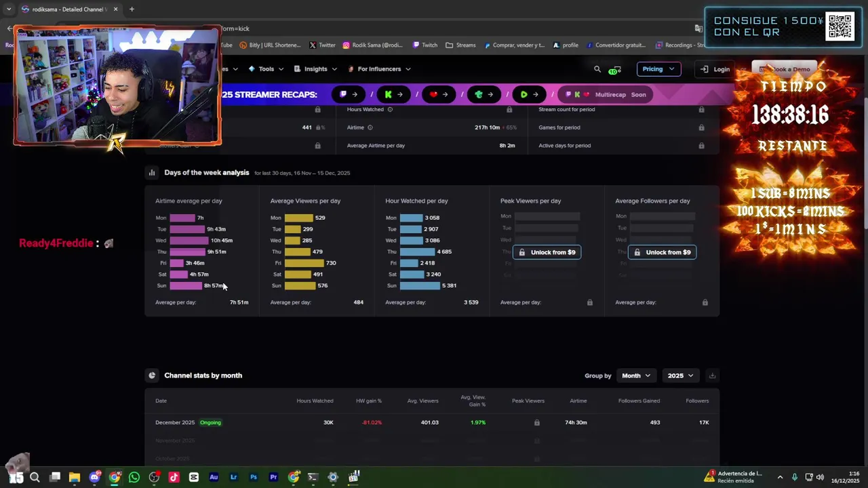Click the Wednesday 10h 45m airtime bar
This screenshot has width=868, height=488.
click(189, 241)
